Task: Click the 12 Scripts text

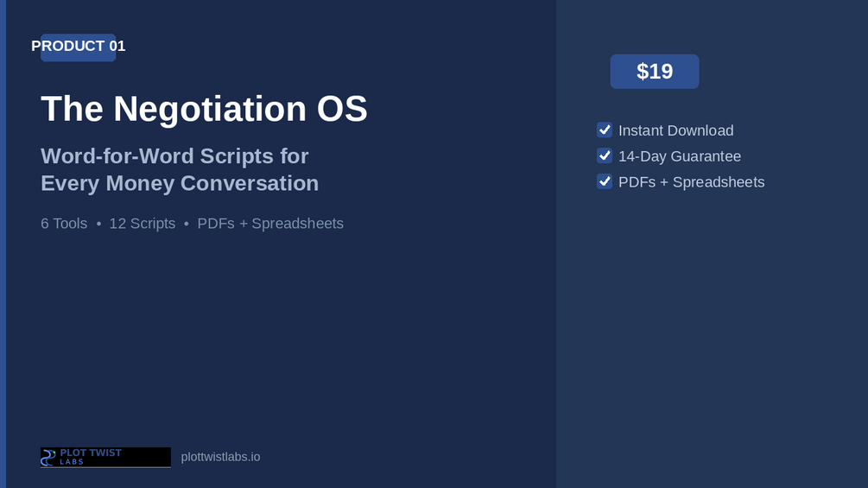Action: click(143, 224)
